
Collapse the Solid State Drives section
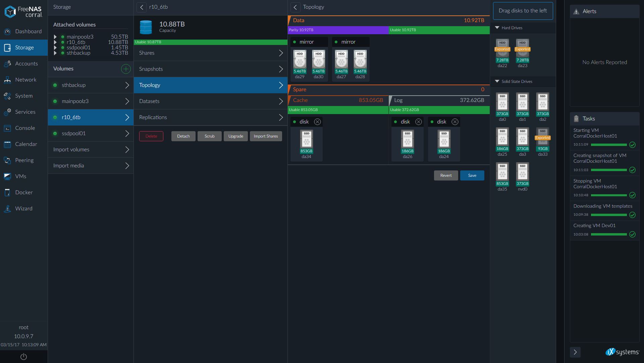(497, 81)
